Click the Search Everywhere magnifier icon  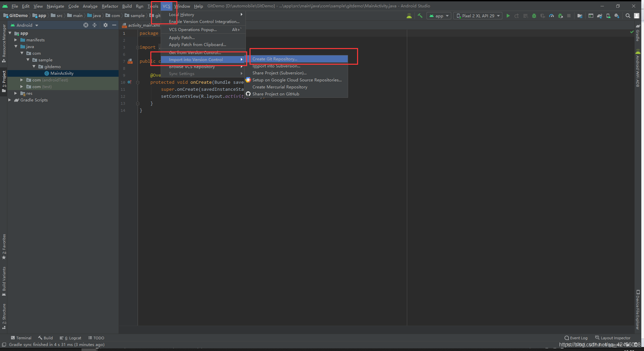[628, 16]
